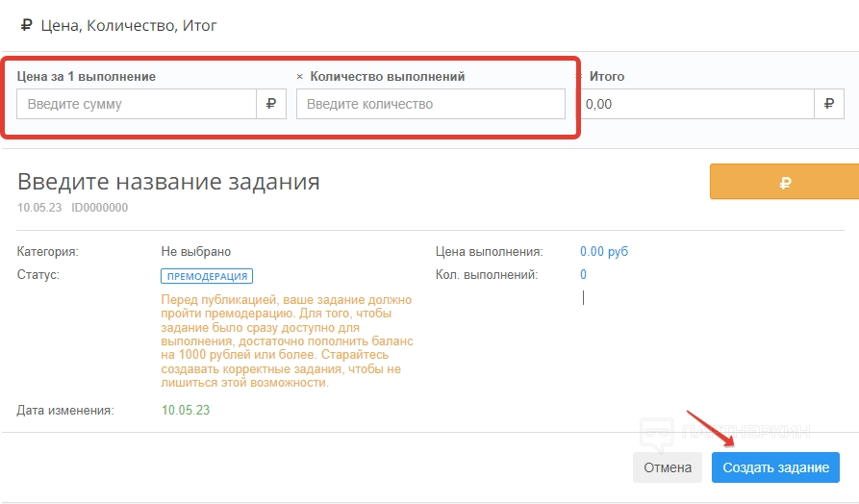This screenshot has width=859, height=504.
Task: Click the ruble icon in the section header
Action: (x=26, y=26)
